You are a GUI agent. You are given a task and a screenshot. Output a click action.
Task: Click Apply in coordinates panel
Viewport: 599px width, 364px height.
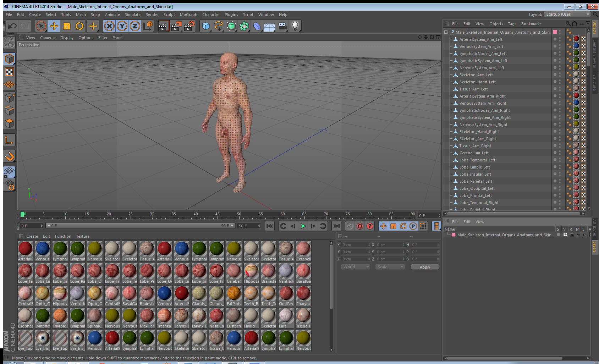click(x=425, y=267)
